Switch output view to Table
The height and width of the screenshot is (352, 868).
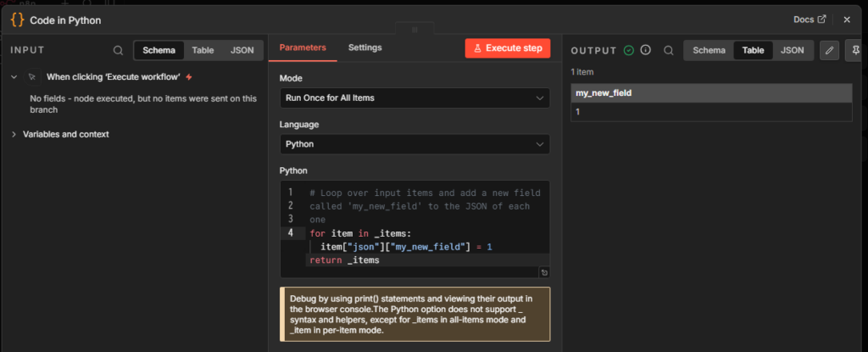753,50
